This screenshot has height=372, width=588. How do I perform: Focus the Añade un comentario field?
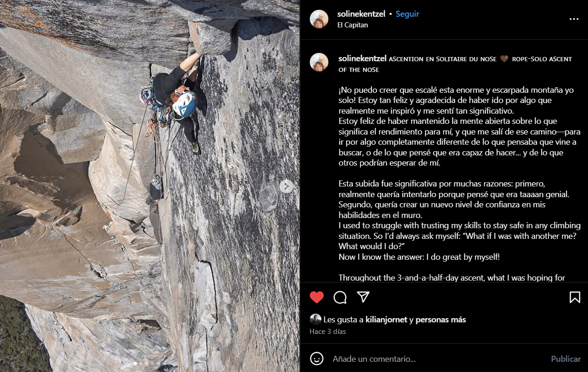coord(437,359)
